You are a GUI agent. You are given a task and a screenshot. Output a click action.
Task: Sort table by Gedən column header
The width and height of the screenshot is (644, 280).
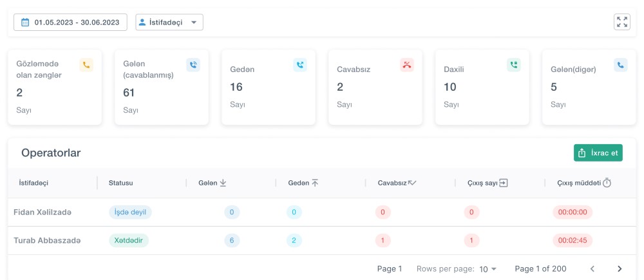click(x=303, y=183)
